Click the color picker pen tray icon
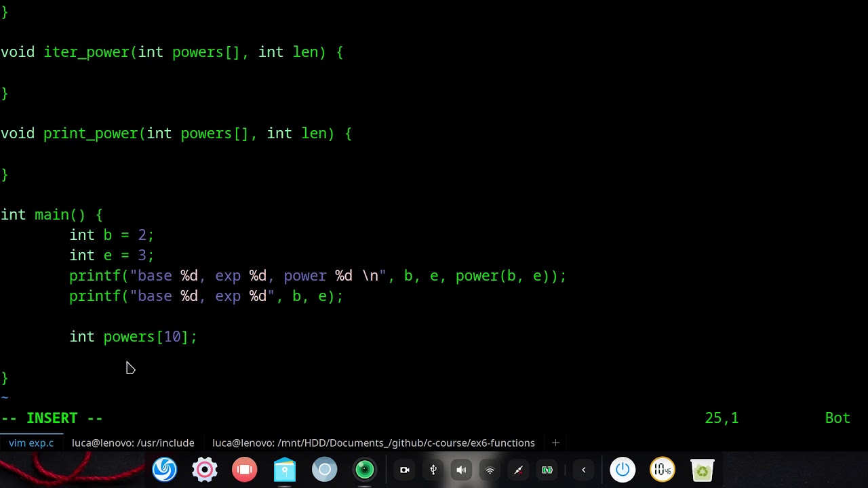Viewport: 868px width, 488px height. [x=519, y=470]
